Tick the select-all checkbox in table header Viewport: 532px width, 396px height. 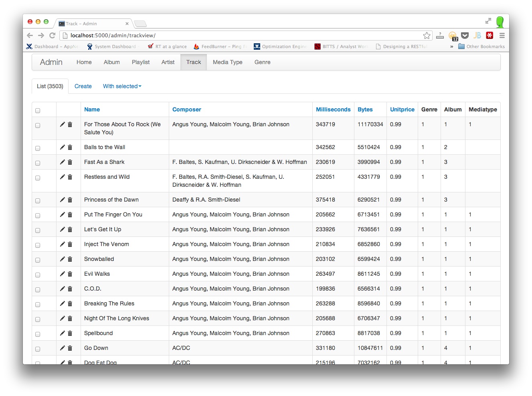click(x=38, y=111)
